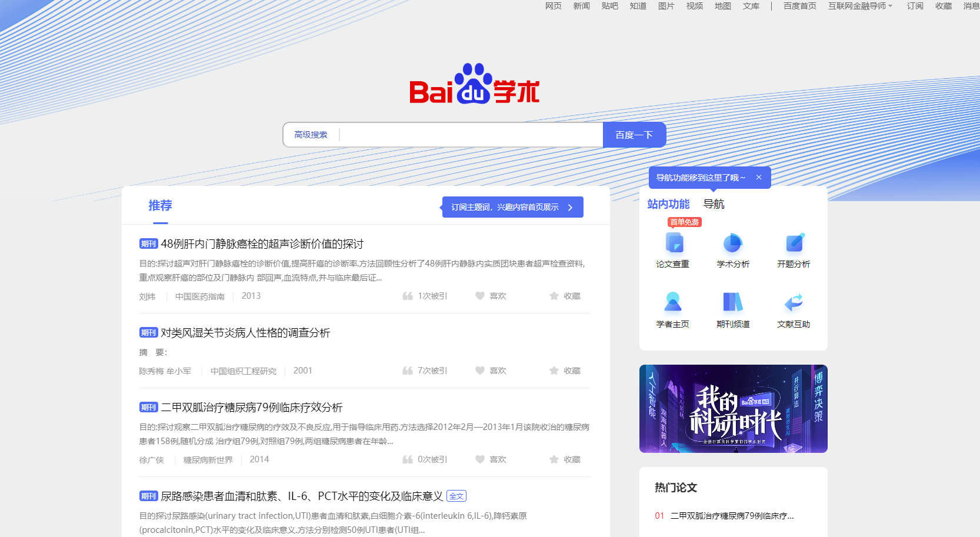Close the navigation moved tooltip
Viewport: 980px width, 537px height.
click(x=759, y=178)
